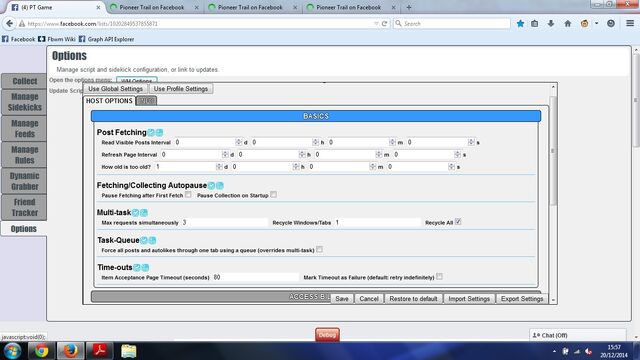The height and width of the screenshot is (360, 640).
Task: Click the Item Acceptance Page Timeout field
Action: (255, 277)
